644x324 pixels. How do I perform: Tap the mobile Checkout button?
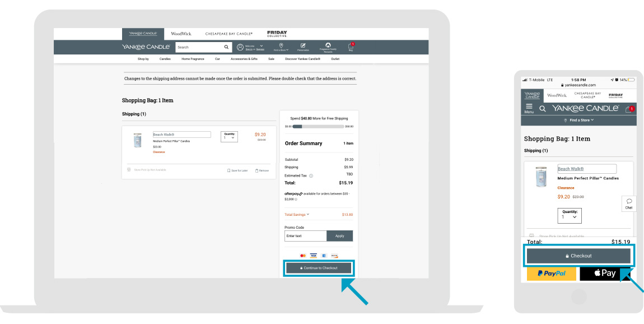click(578, 256)
